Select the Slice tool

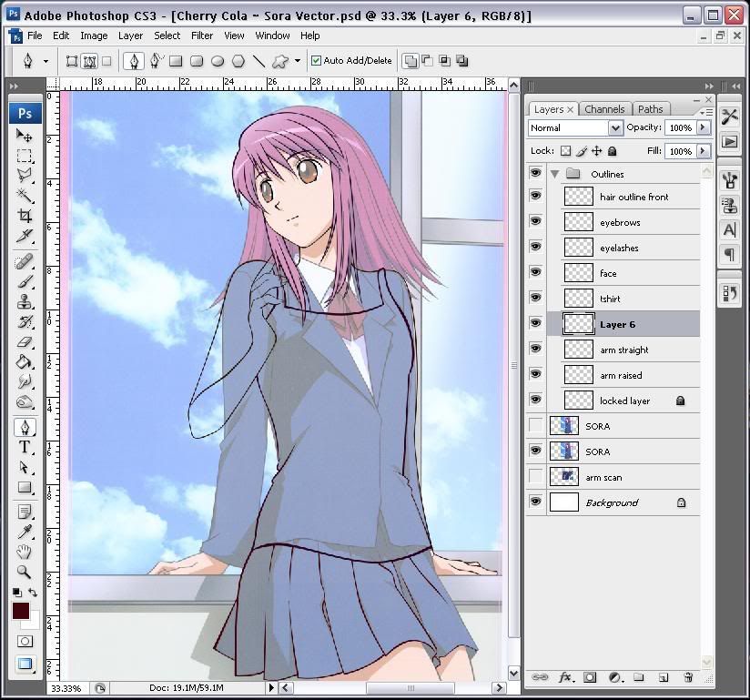(x=25, y=236)
